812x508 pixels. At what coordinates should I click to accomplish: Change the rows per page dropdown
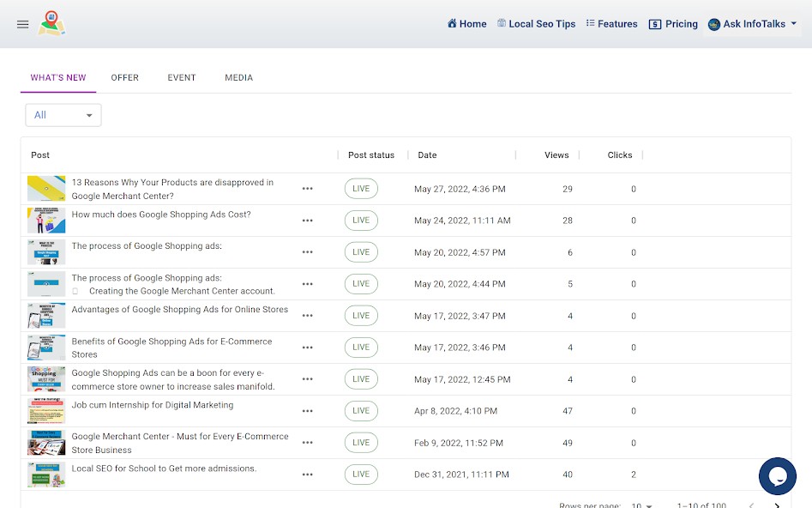point(641,505)
